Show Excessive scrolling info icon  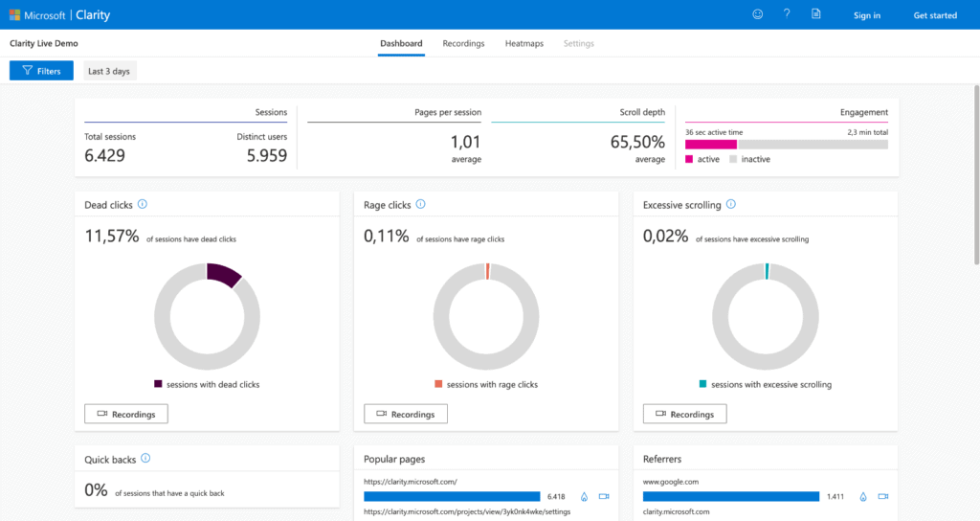point(731,204)
